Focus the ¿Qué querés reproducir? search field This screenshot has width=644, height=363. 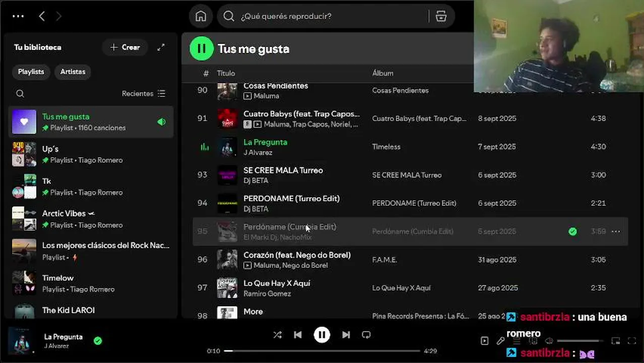pos(323,16)
